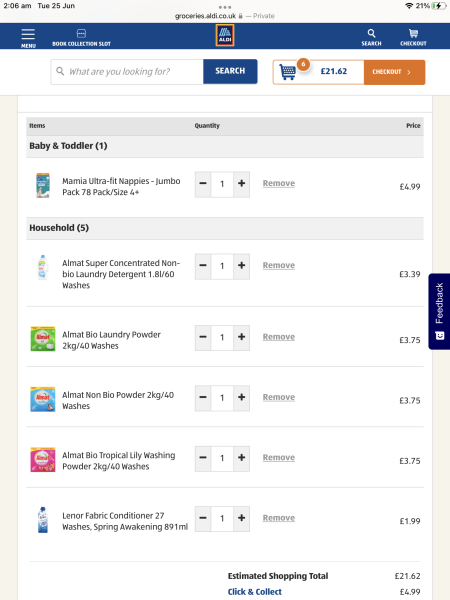This screenshot has height=600, width=450.
Task: Go to ALDI logo home
Action: click(x=225, y=35)
